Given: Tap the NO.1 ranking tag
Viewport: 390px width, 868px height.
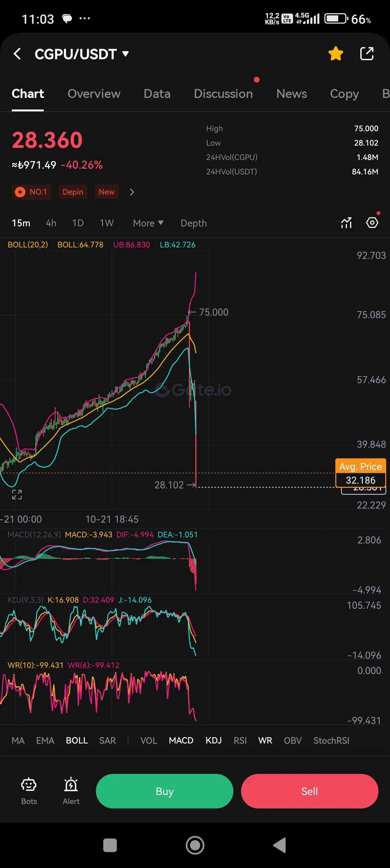Looking at the screenshot, I should (31, 192).
